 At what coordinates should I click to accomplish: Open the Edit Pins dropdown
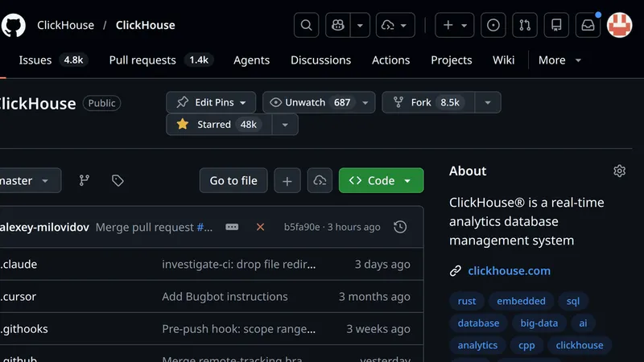point(211,102)
